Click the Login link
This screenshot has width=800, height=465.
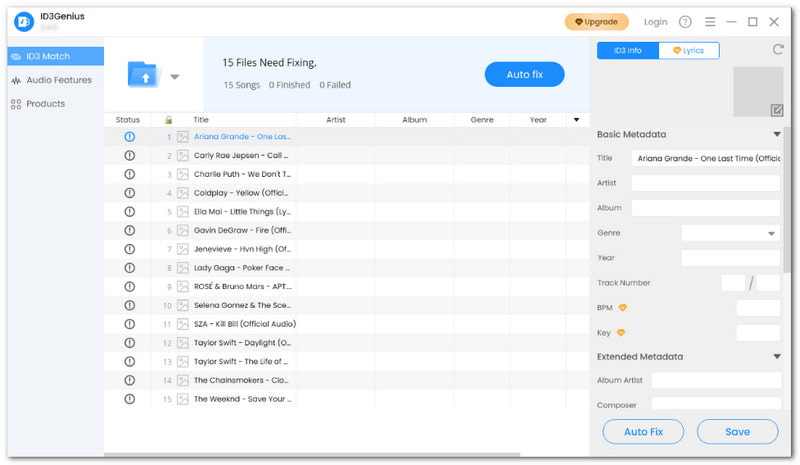(x=655, y=22)
